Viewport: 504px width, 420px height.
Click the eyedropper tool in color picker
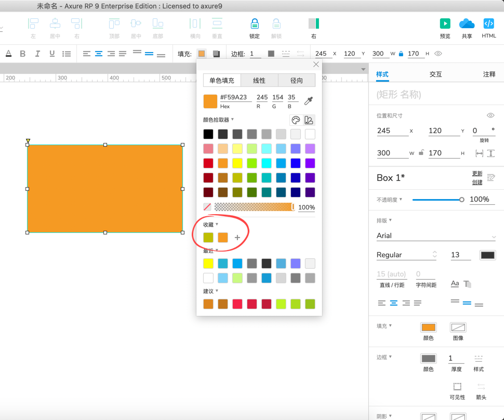pos(309,101)
